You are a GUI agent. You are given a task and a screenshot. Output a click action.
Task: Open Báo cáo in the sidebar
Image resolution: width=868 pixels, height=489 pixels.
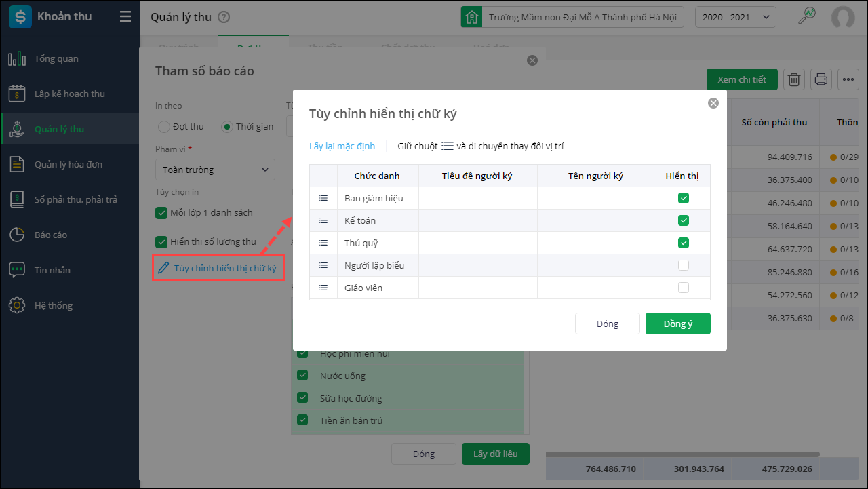coord(51,235)
